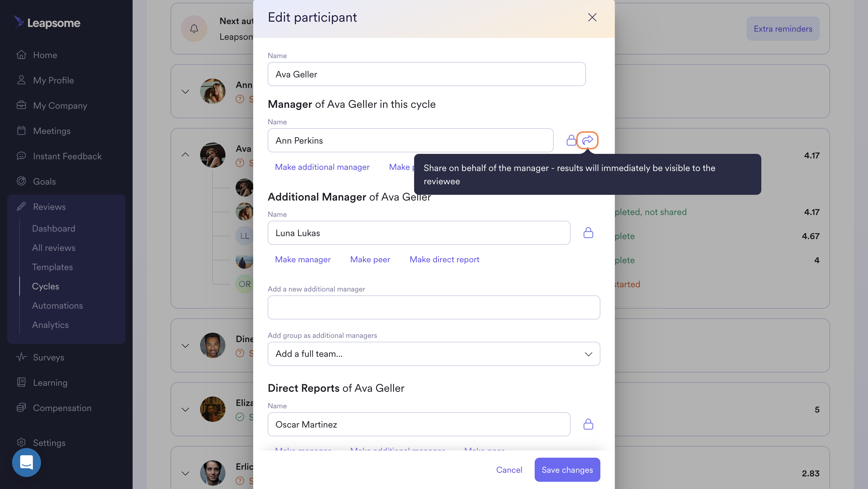Click the Leapsome logo

pyautogui.click(x=47, y=23)
